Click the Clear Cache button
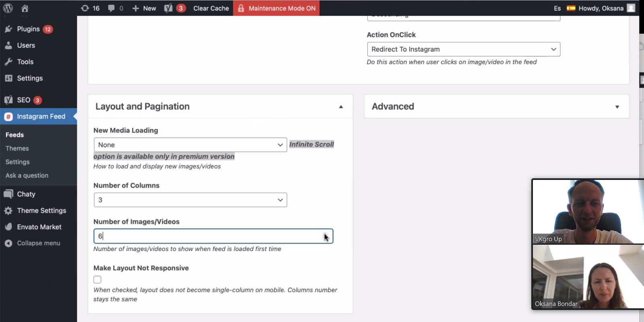 click(x=211, y=8)
